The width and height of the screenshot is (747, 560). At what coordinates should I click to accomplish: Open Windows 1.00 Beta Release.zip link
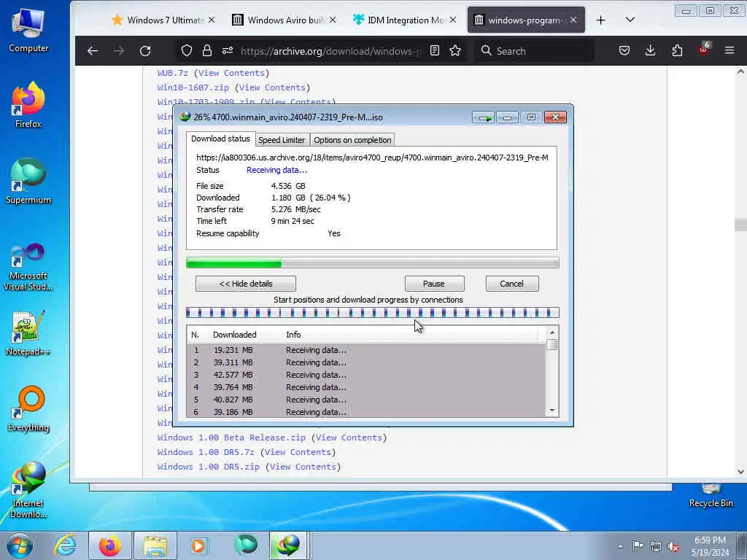point(231,437)
